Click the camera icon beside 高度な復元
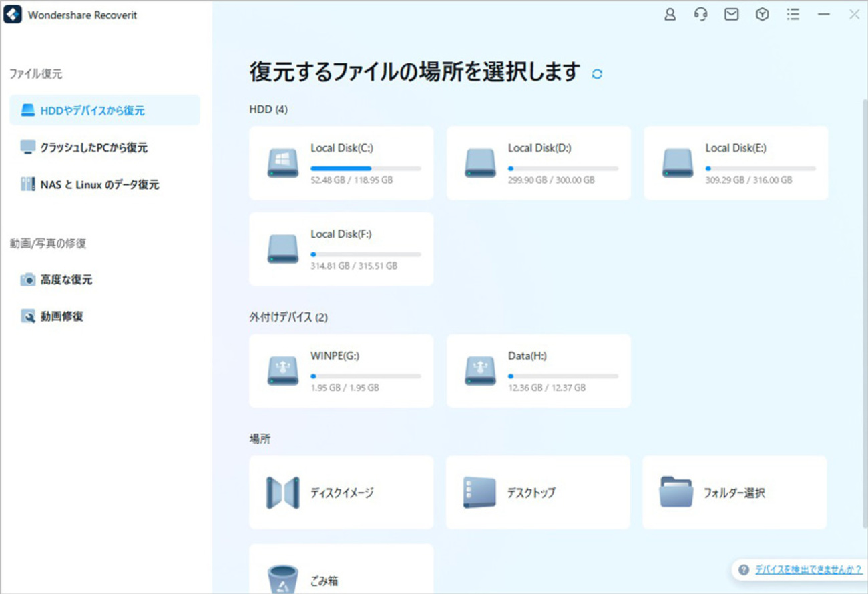Viewport: 868px width, 594px height. point(27,280)
